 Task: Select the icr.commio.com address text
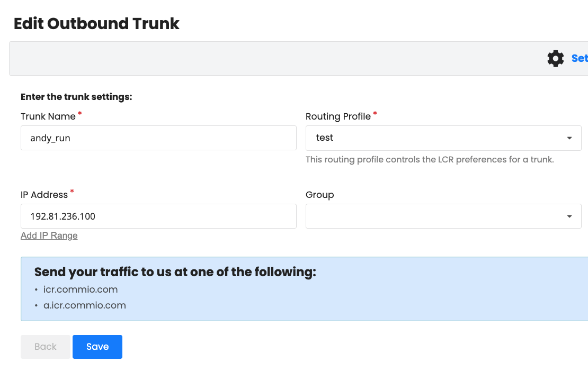(x=81, y=289)
